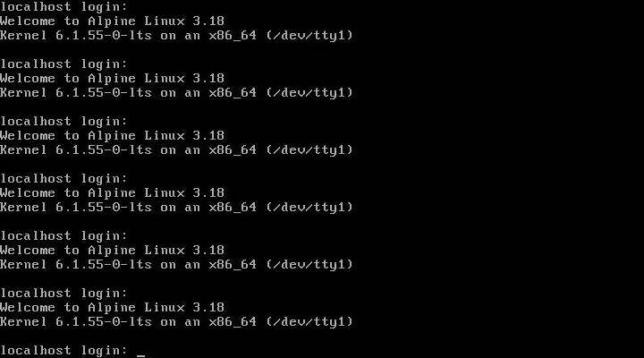The width and height of the screenshot is (644, 358).
Task: Click the topmost "localhost login:" line
Action: tap(64, 7)
